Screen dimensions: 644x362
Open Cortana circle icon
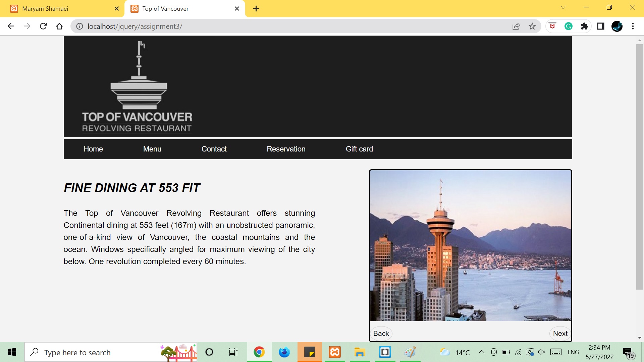209,352
